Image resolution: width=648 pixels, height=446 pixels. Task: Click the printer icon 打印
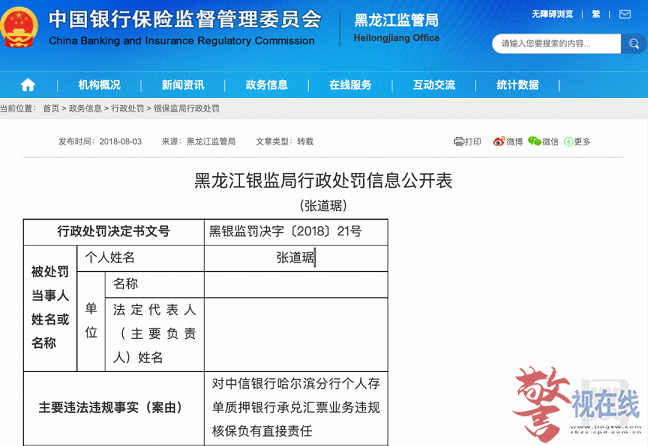point(468,142)
